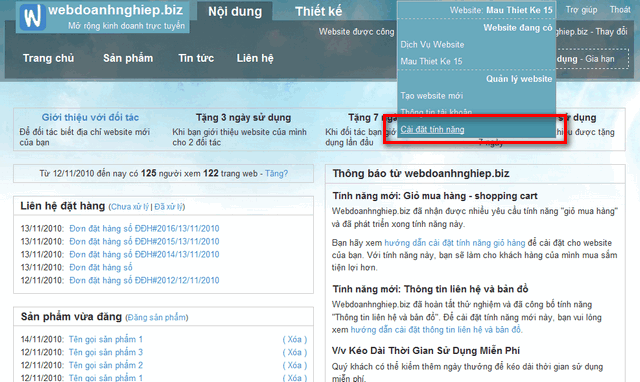Switch to the Thiết kế tab

(318, 11)
